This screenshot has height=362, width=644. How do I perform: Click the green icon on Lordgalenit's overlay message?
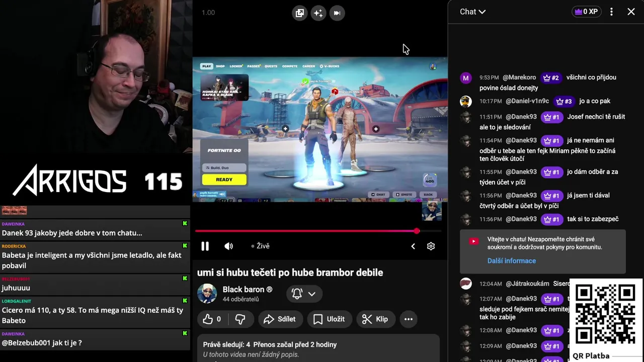pyautogui.click(x=185, y=301)
